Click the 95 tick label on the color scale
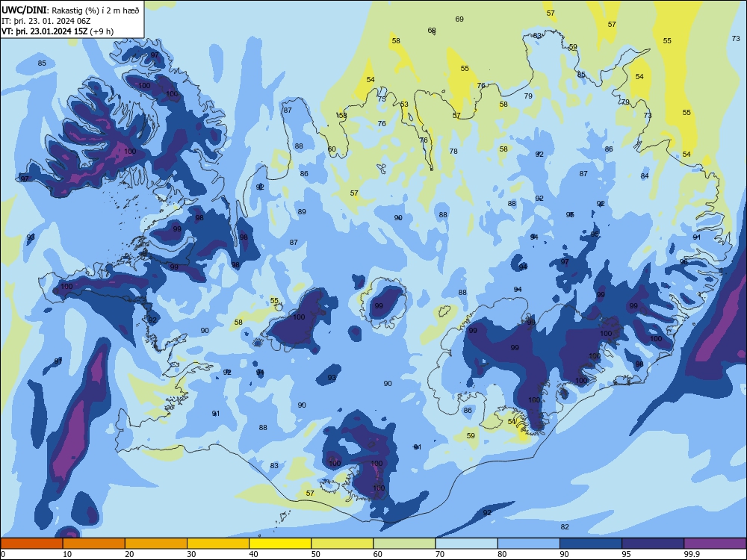This screenshot has height=560, width=747. tap(627, 554)
